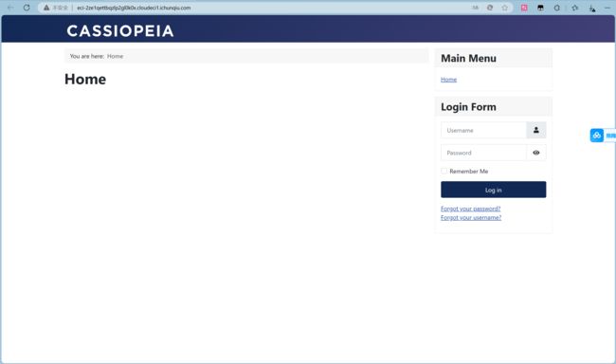
Task: Tick the Remember Me checkbox
Action: pyautogui.click(x=444, y=171)
